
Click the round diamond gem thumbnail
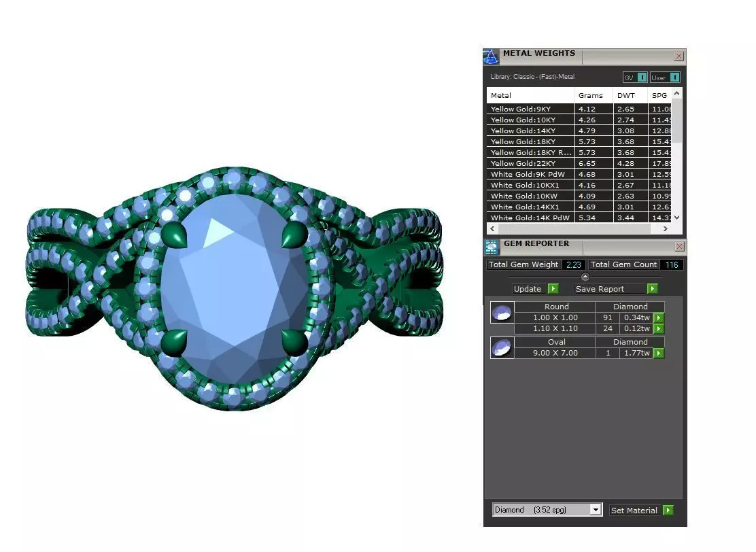pos(502,313)
